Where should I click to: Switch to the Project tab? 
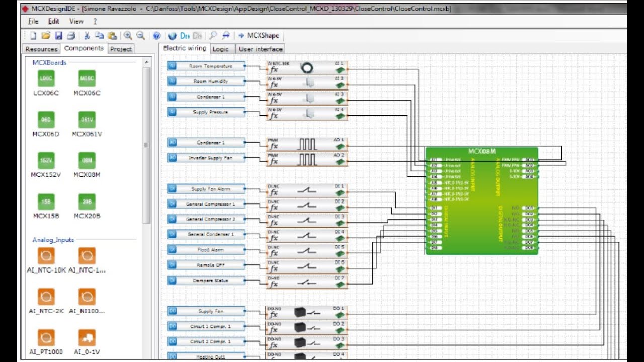(121, 49)
